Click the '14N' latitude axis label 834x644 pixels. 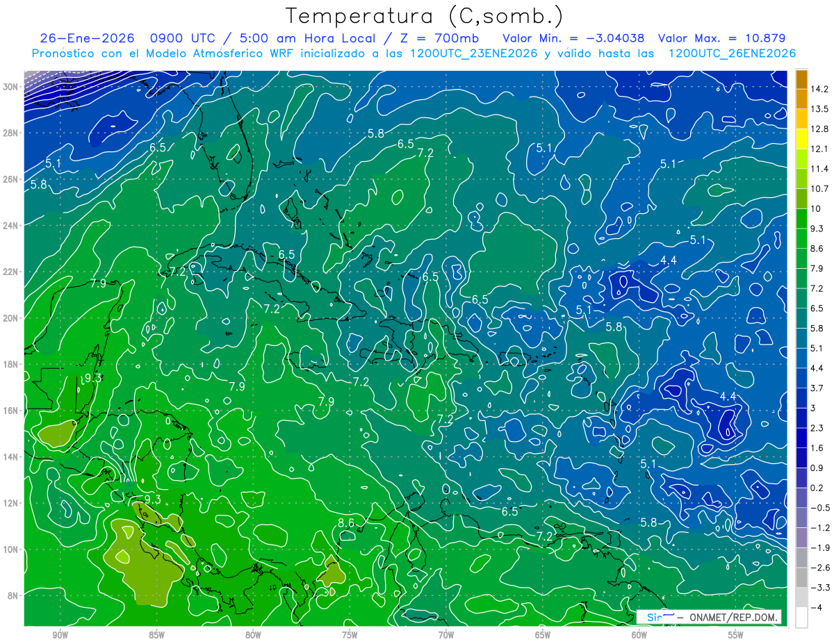(10, 456)
